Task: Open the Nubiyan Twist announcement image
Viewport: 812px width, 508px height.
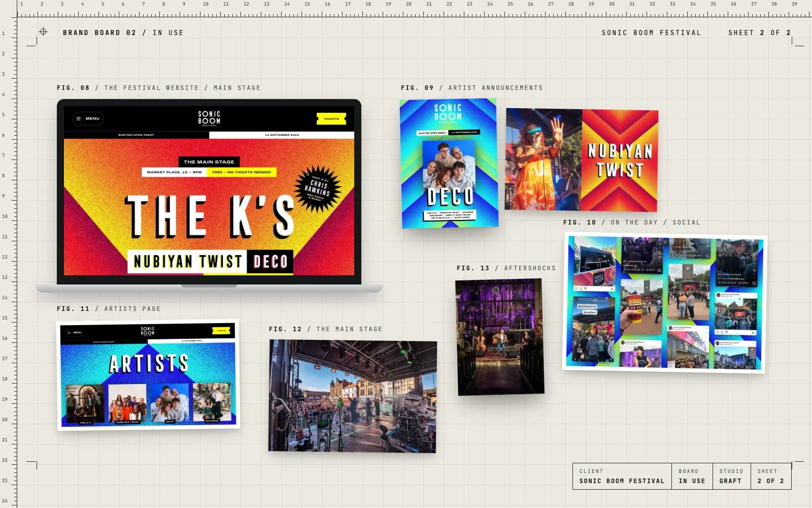Action: (x=582, y=160)
